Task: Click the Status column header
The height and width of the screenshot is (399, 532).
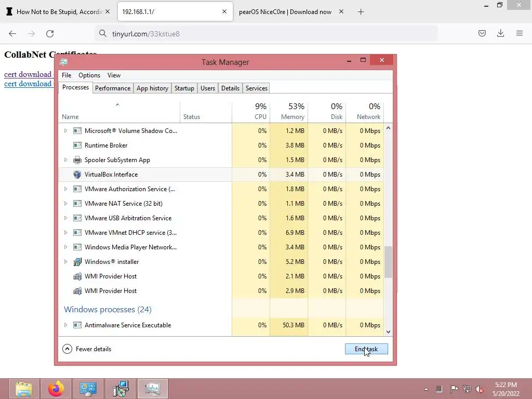Action: pyautogui.click(x=206, y=112)
